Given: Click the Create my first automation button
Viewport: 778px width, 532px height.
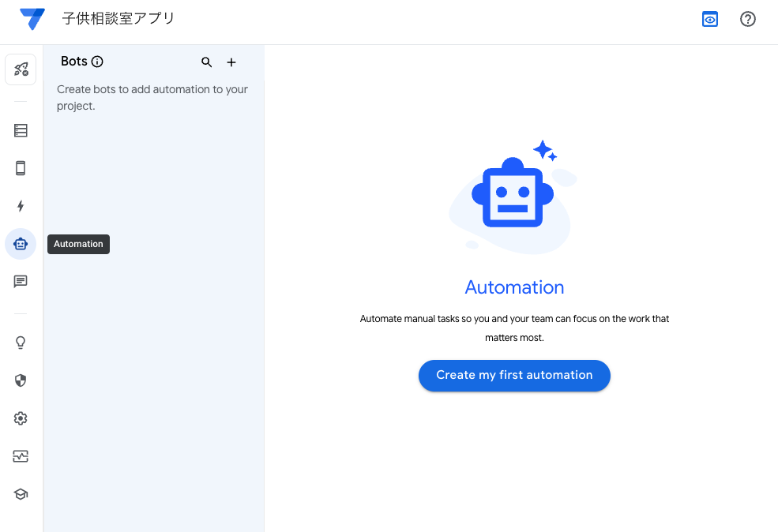Looking at the screenshot, I should pos(513,375).
